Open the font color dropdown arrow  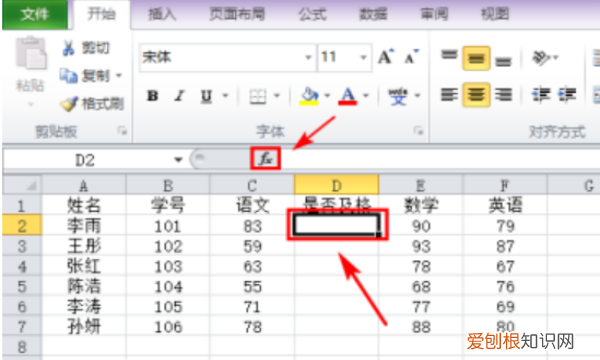pyautogui.click(x=366, y=95)
